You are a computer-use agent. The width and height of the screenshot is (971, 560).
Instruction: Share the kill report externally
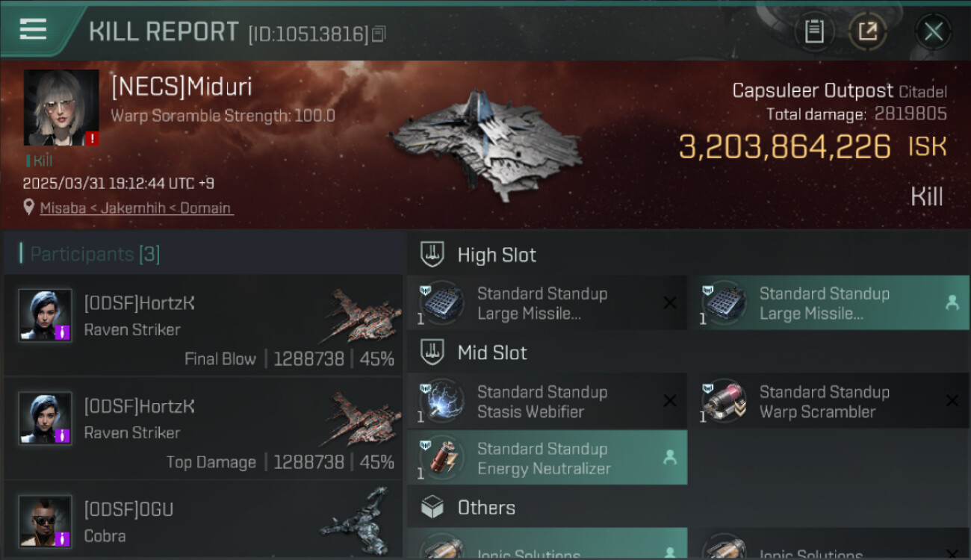(x=867, y=31)
